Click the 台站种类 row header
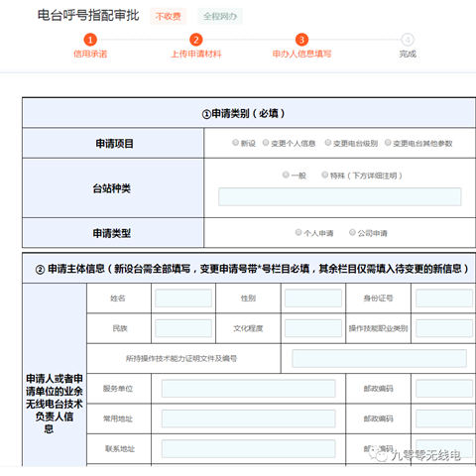 [x=113, y=188]
